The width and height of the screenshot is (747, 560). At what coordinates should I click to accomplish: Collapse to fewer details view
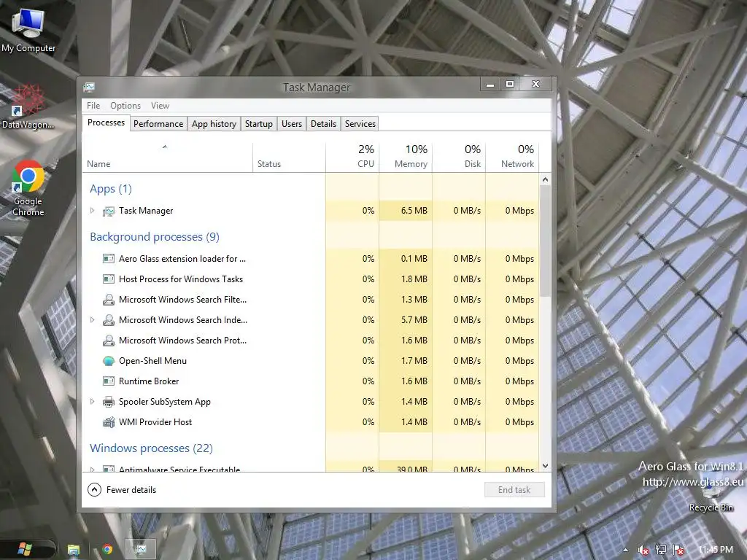point(122,489)
